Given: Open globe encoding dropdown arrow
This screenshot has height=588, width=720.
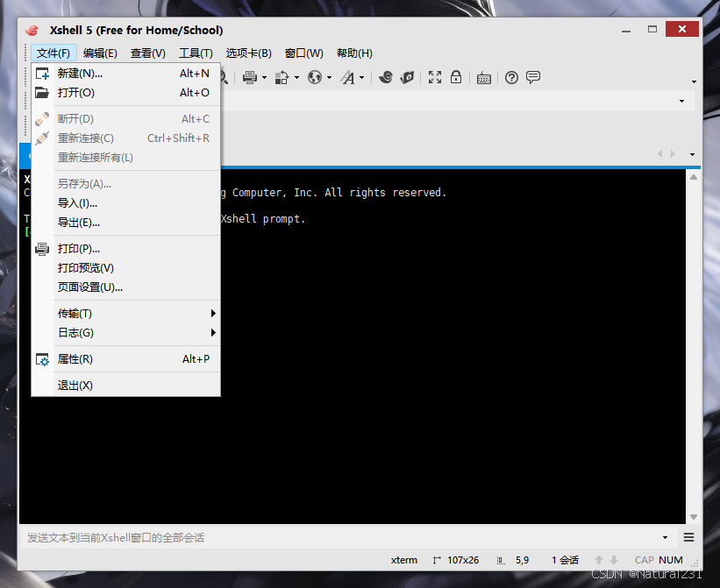Looking at the screenshot, I should pyautogui.click(x=329, y=77).
